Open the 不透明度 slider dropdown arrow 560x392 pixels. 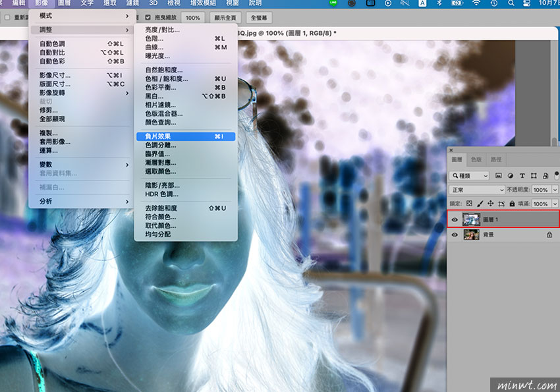pyautogui.click(x=555, y=190)
